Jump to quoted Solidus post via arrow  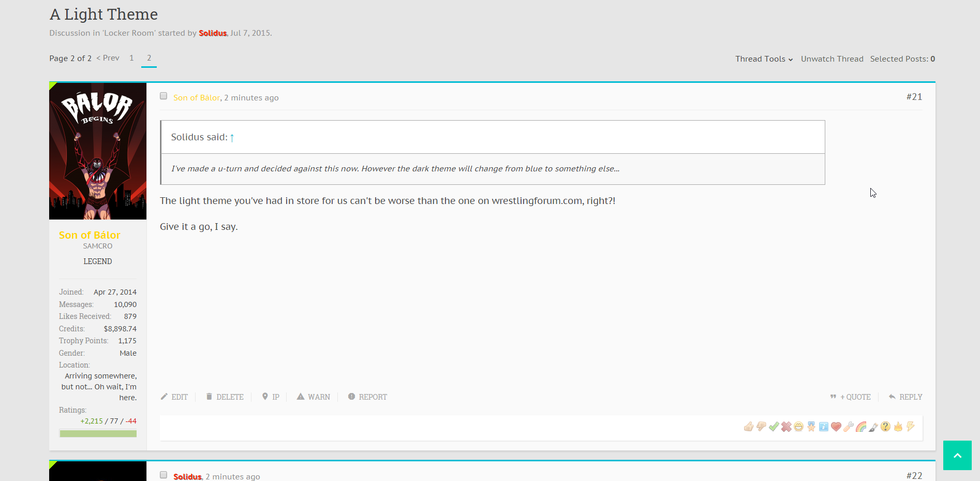pos(232,138)
